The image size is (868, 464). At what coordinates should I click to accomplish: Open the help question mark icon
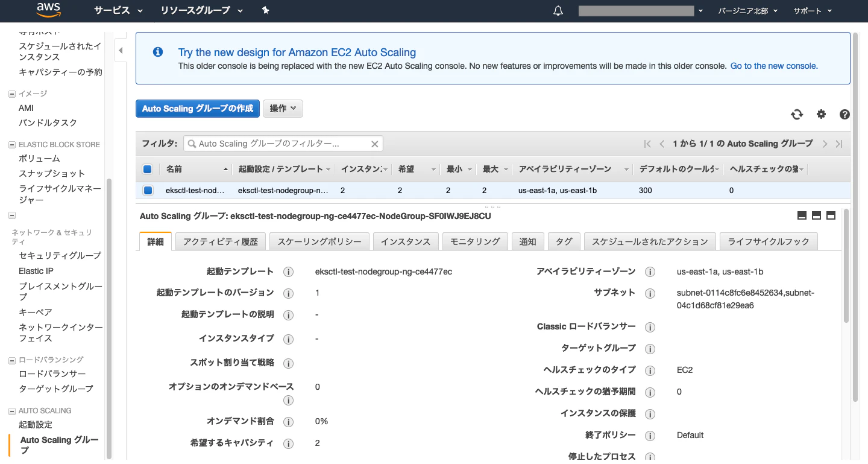tap(844, 114)
